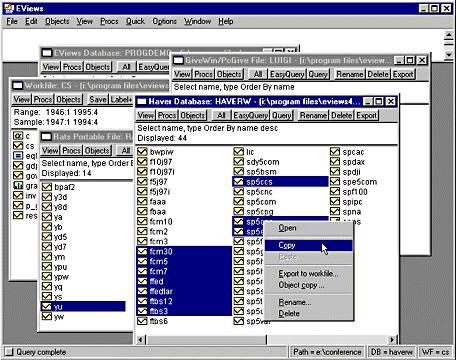456x360 pixels.
Task: Select the spe5com series icon
Action: coord(335,182)
